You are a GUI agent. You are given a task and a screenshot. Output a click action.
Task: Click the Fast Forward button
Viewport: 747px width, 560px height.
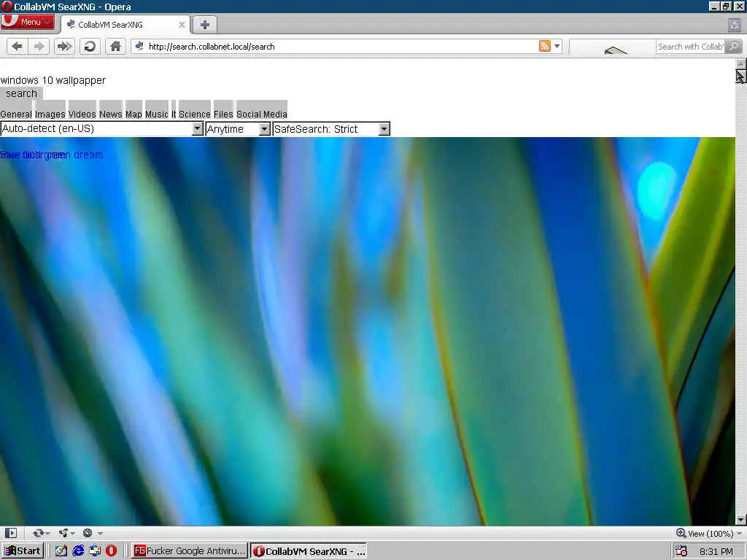click(x=64, y=46)
